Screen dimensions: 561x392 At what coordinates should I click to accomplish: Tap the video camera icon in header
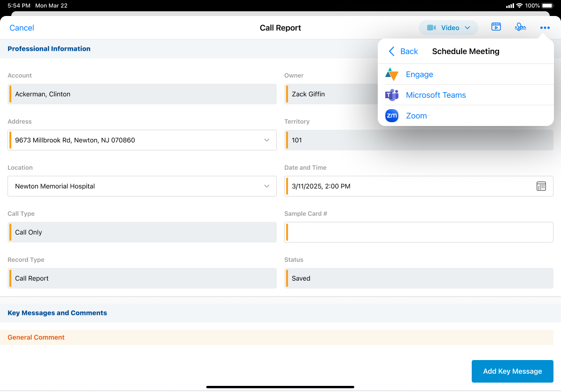pos(431,28)
